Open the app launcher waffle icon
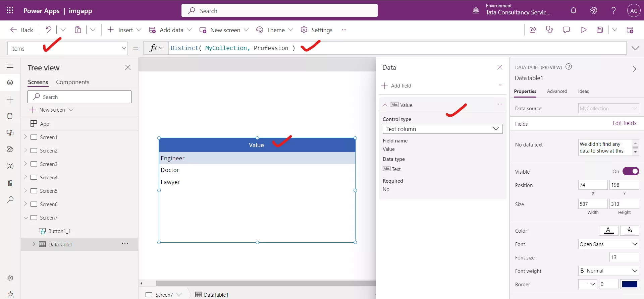The image size is (644, 299). 10,10
